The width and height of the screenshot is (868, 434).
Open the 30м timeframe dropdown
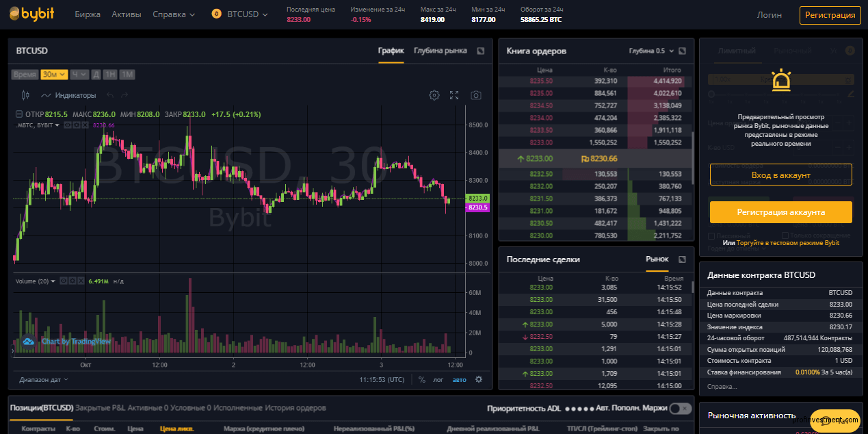tap(54, 75)
